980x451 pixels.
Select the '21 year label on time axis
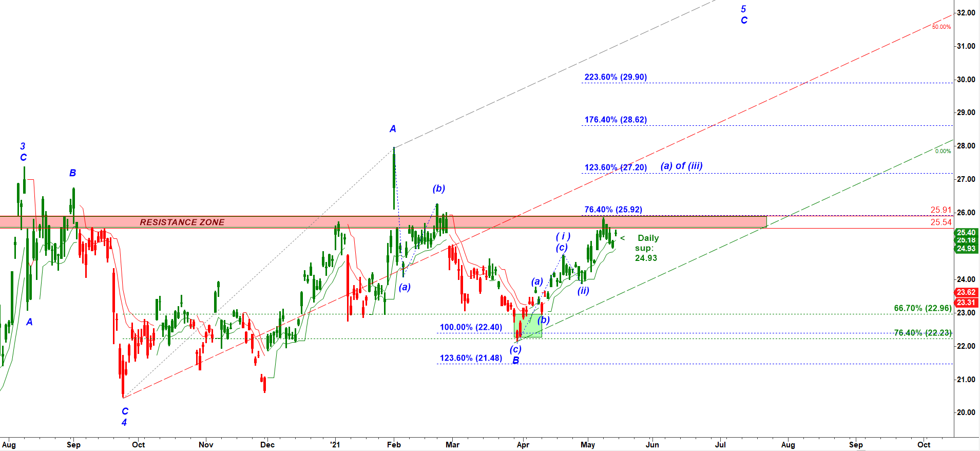pos(335,445)
